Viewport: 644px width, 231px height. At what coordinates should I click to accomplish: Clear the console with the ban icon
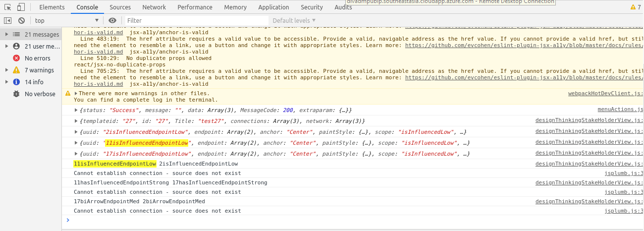click(x=21, y=20)
